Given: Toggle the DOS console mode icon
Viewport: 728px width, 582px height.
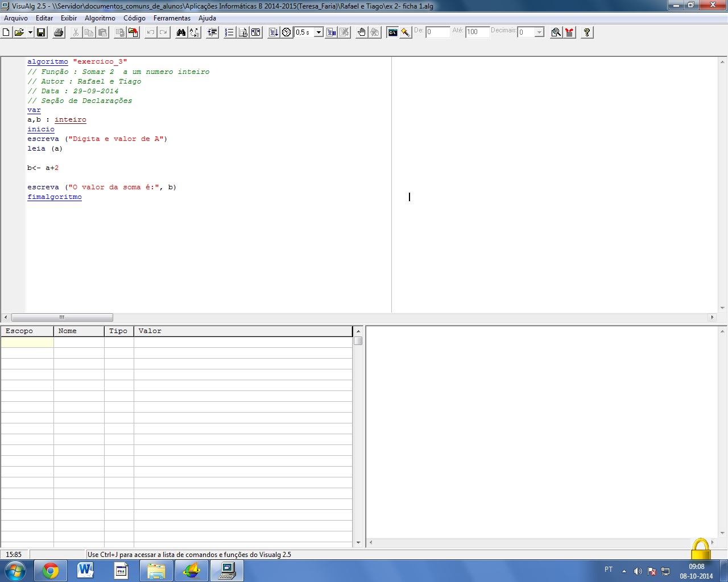Looking at the screenshot, I should pos(392,32).
